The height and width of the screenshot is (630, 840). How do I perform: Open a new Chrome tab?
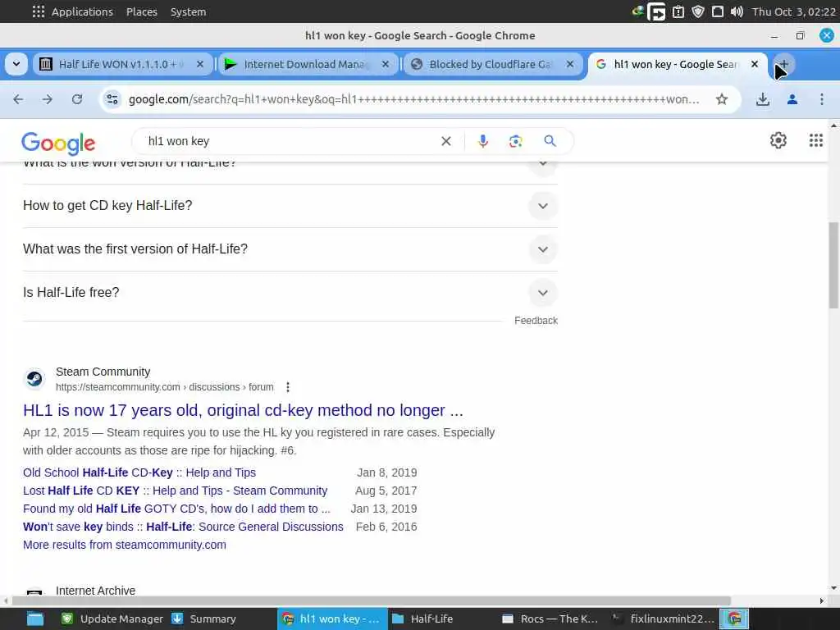point(783,64)
